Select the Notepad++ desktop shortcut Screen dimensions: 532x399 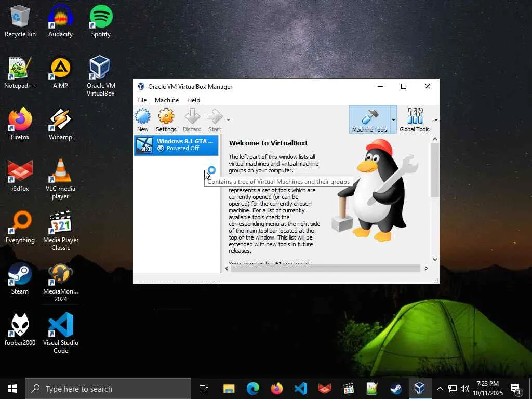[20, 72]
